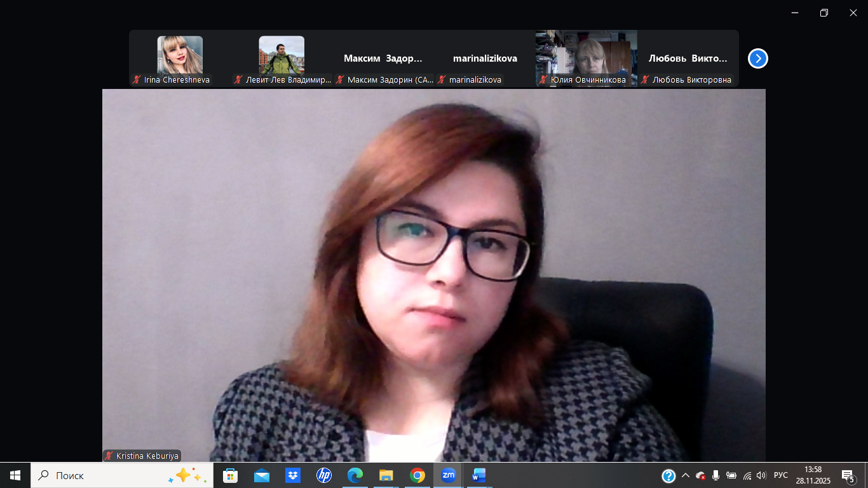This screenshot has width=868, height=488.
Task: Select Irina Chereshneva's participant thumbnail
Action: 180,58
